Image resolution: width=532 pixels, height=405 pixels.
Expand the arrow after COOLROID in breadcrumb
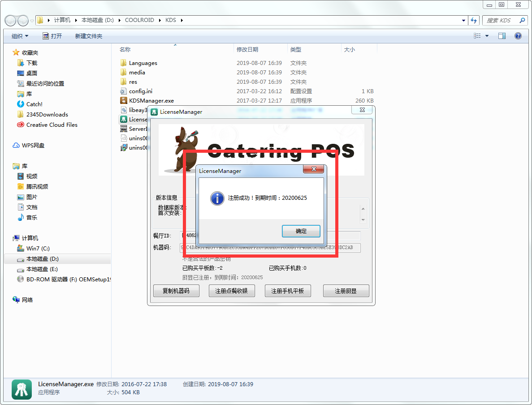160,20
